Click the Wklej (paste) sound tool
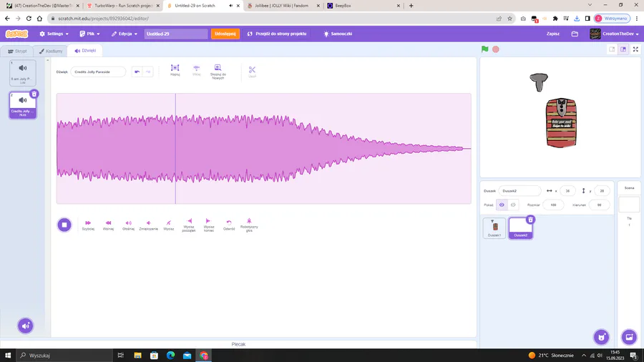 click(196, 70)
